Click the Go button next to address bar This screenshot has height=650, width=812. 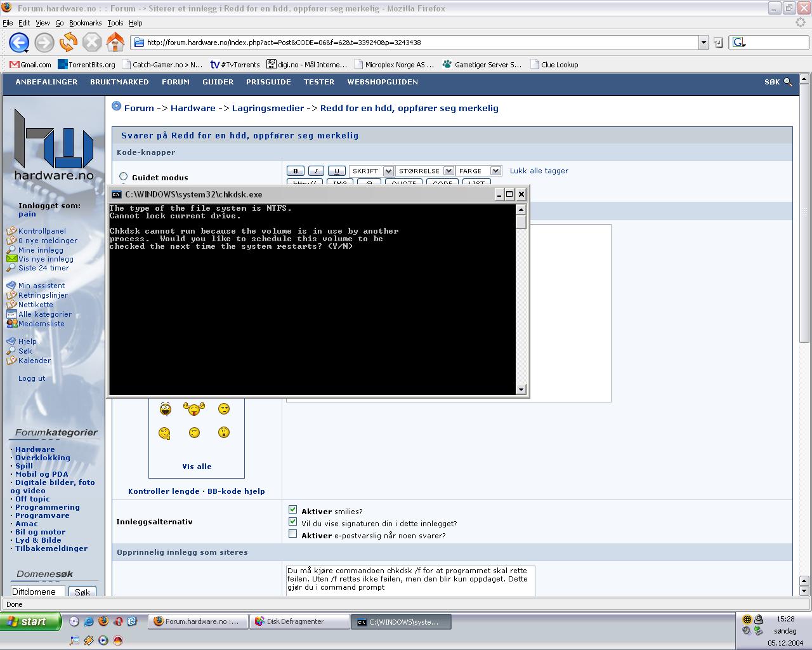[x=718, y=43]
